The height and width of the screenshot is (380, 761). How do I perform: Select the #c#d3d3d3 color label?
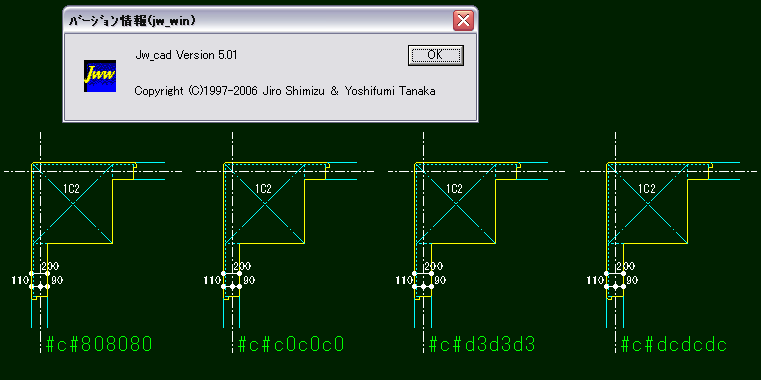[x=482, y=344]
